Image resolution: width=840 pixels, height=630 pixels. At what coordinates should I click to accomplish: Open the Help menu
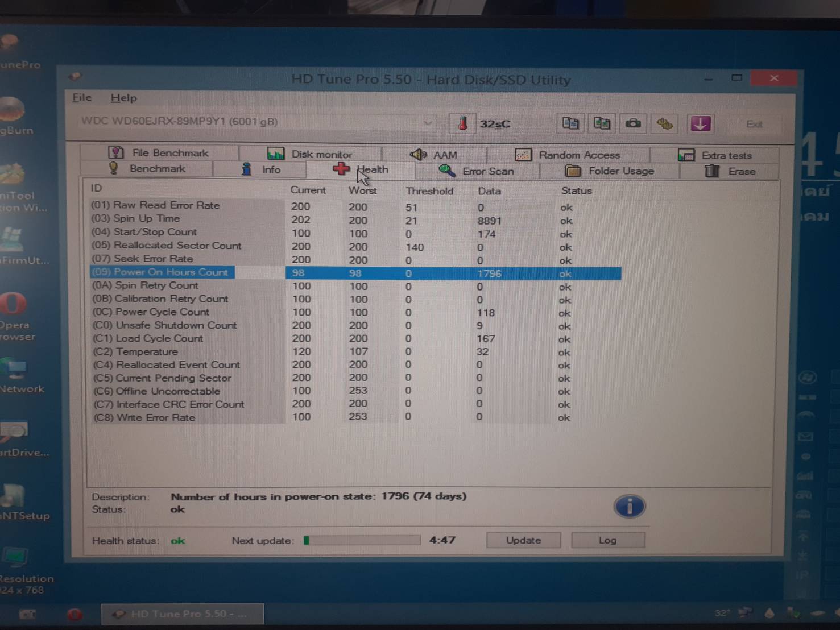123,97
